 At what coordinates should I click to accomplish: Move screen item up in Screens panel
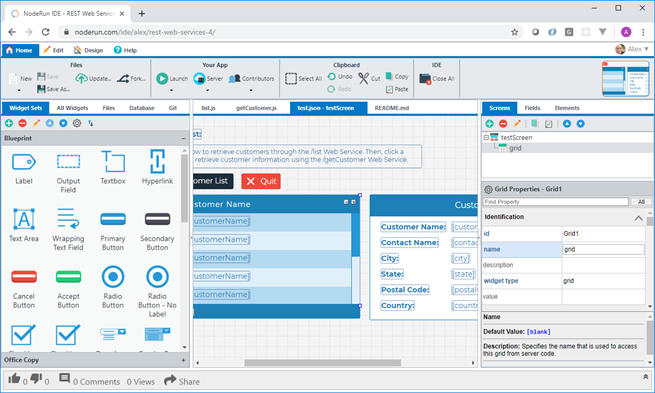coord(567,124)
